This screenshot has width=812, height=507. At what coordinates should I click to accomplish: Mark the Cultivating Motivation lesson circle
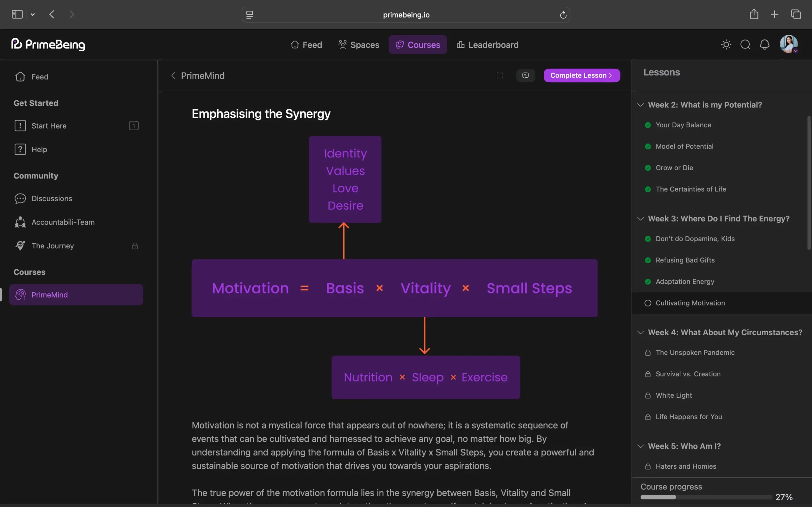click(x=648, y=303)
